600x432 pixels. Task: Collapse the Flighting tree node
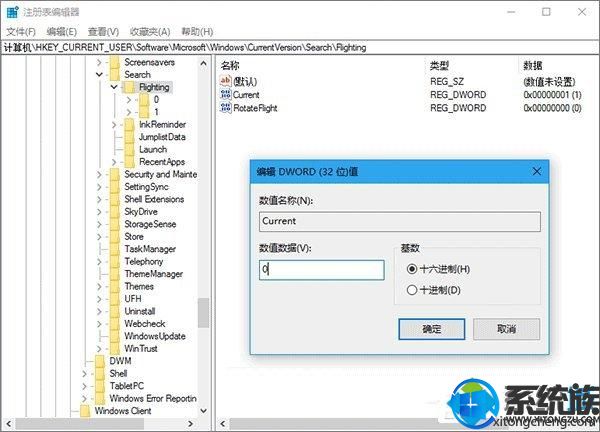(114, 87)
